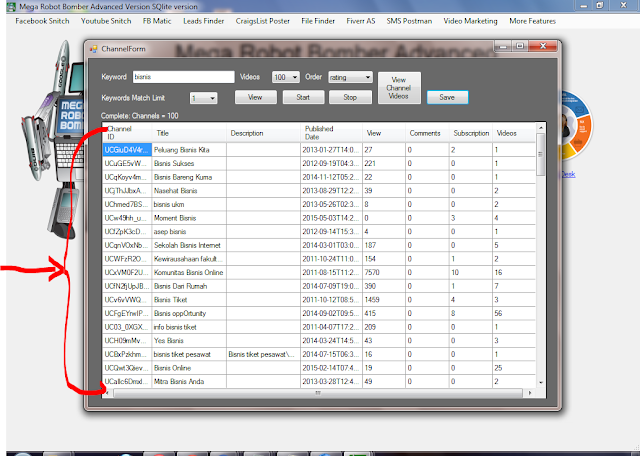Click the Description cell of bisnis tiket pesawat
The width and height of the screenshot is (640, 456).
(263, 354)
